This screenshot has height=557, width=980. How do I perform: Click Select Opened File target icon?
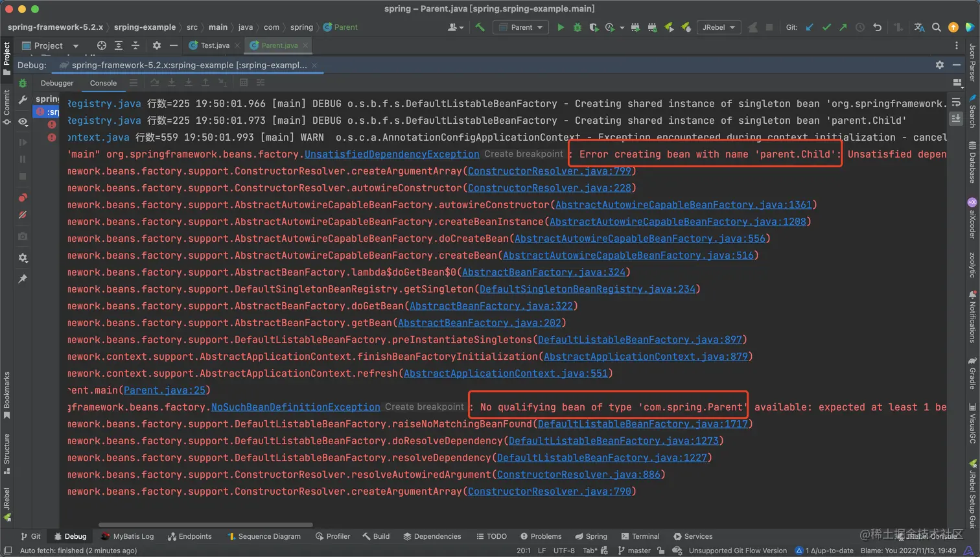(x=102, y=45)
